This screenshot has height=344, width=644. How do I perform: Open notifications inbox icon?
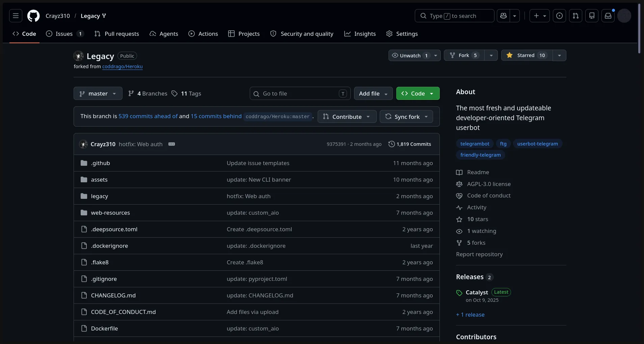pyautogui.click(x=608, y=16)
